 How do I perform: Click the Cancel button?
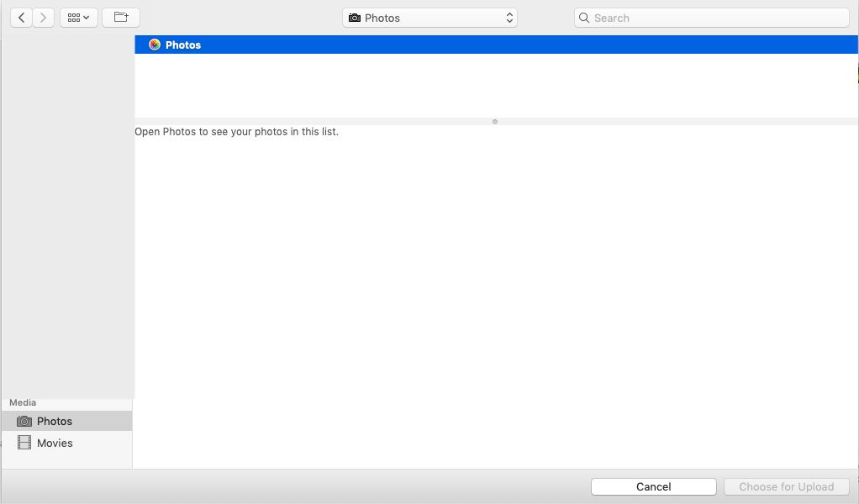click(654, 486)
